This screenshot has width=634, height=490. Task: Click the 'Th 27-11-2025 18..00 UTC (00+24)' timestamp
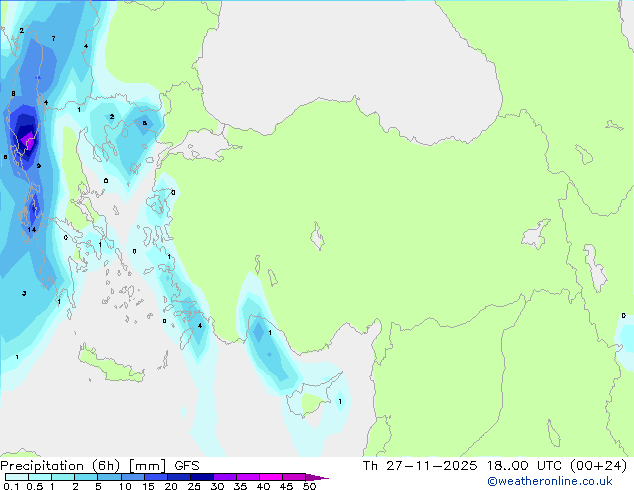tap(495, 466)
